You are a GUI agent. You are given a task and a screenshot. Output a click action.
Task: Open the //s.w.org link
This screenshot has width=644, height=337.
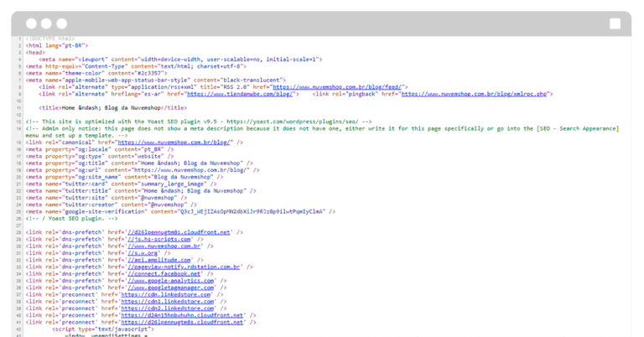[x=143, y=253]
